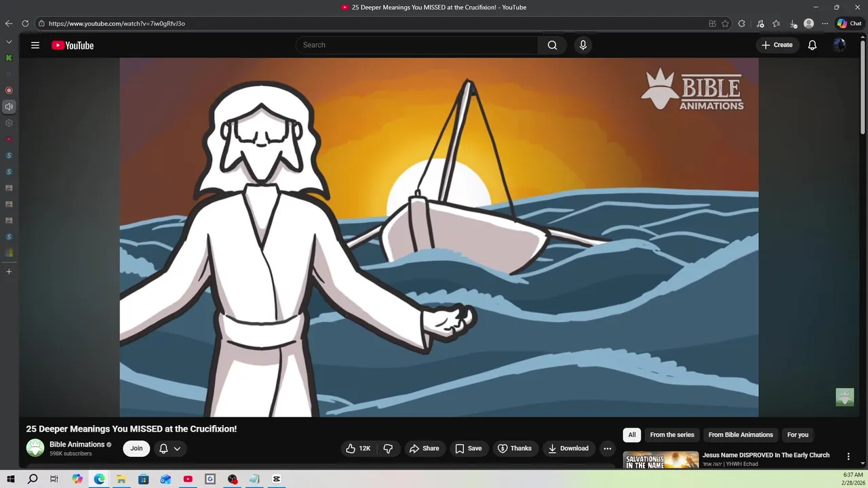Open browser extensions puzzle icon
This screenshot has height=488, width=868.
742,24
